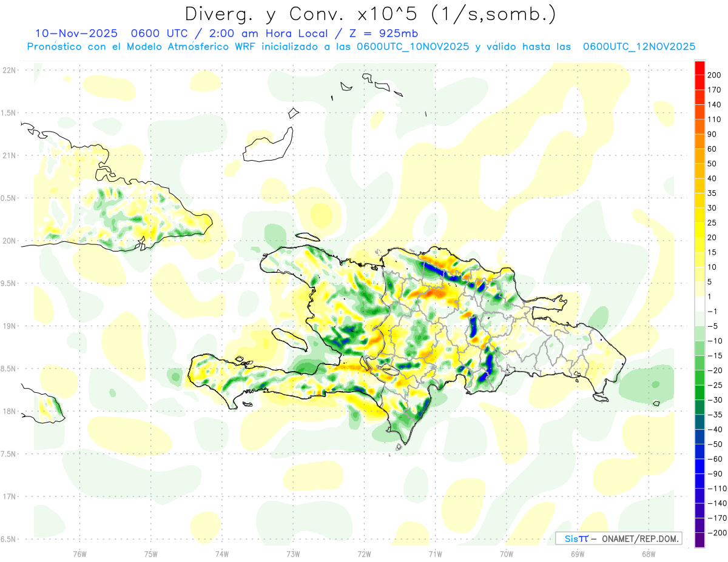The height and width of the screenshot is (562, 728).
Task: Click the bright red swatch above 200 on the color bar
Action: pos(699,67)
